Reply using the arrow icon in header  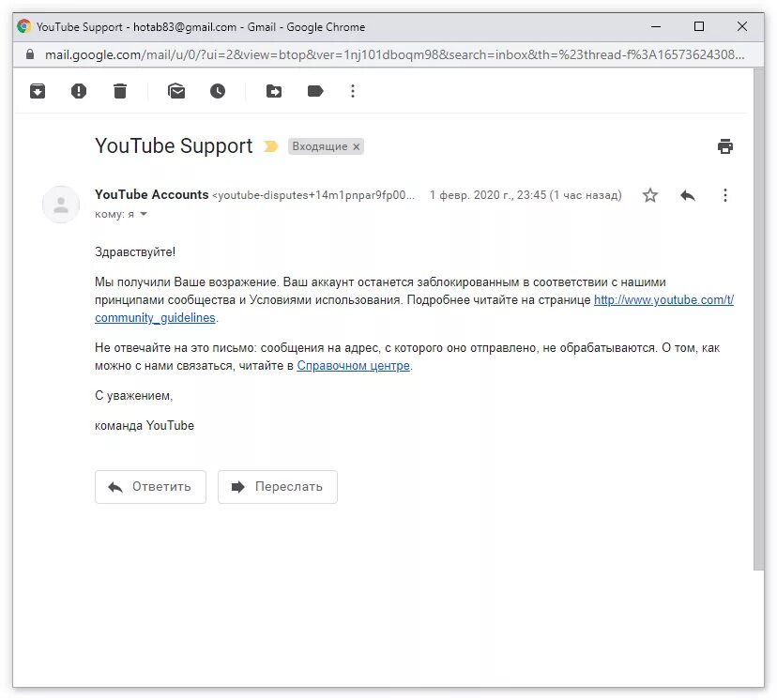(688, 195)
